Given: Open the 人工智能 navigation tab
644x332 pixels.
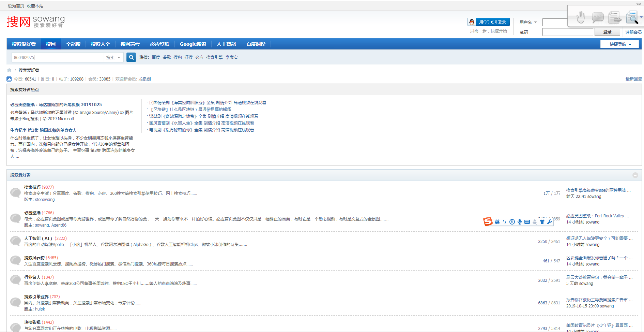Looking at the screenshot, I should pyautogui.click(x=226, y=44).
